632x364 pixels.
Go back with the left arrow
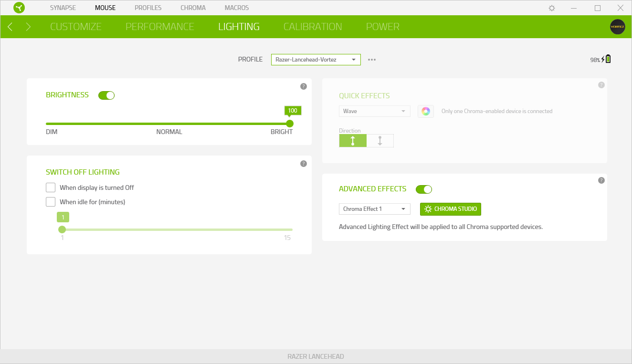point(10,27)
